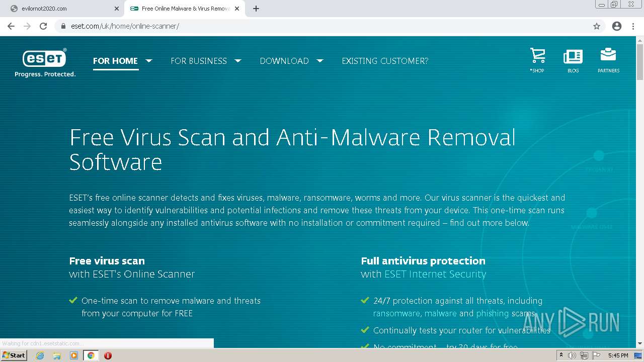Switch to Free Online Malware tab
The height and width of the screenshot is (362, 644).
[184, 9]
